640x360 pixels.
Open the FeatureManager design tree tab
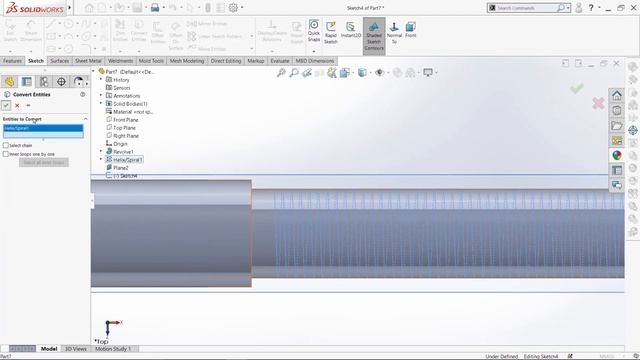click(9, 82)
